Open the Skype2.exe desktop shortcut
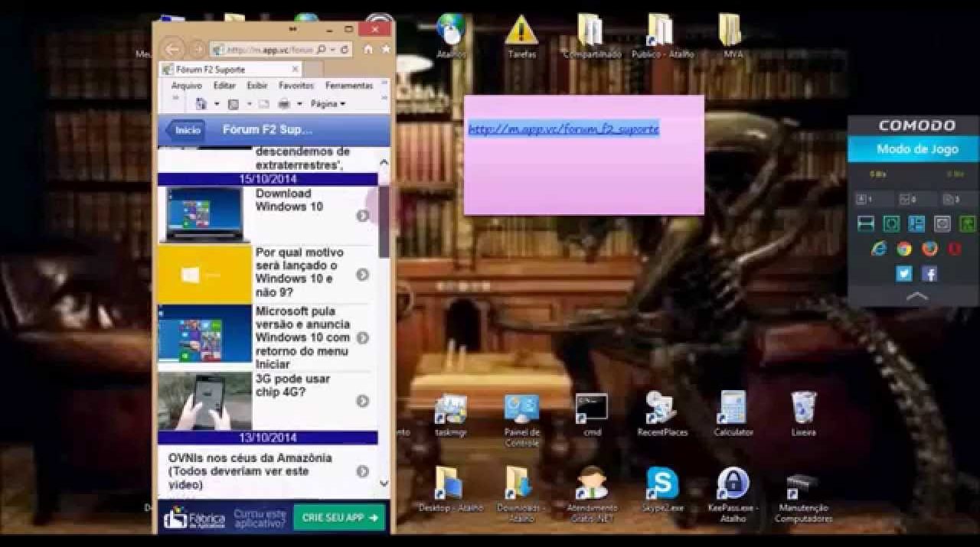 [x=662, y=484]
